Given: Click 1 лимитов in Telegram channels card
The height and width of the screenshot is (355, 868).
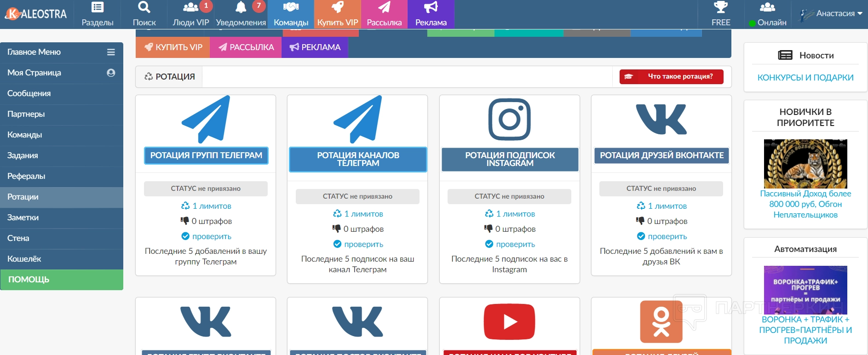Looking at the screenshot, I should point(358,214).
